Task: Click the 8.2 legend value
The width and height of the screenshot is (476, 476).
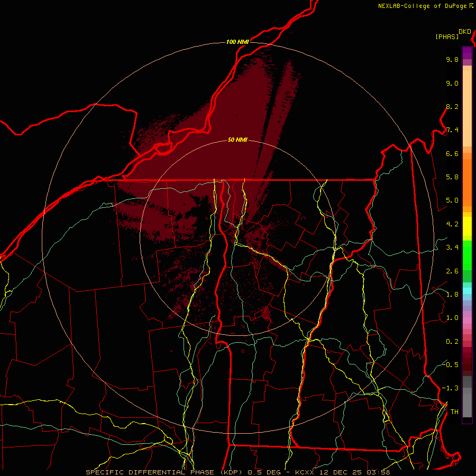Action: coord(452,106)
